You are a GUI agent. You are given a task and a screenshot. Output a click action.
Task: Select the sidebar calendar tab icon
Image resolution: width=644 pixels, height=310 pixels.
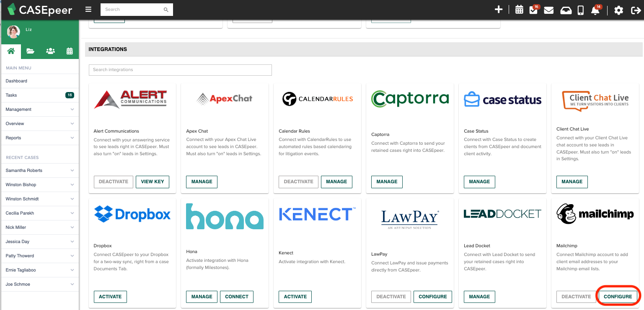(70, 51)
